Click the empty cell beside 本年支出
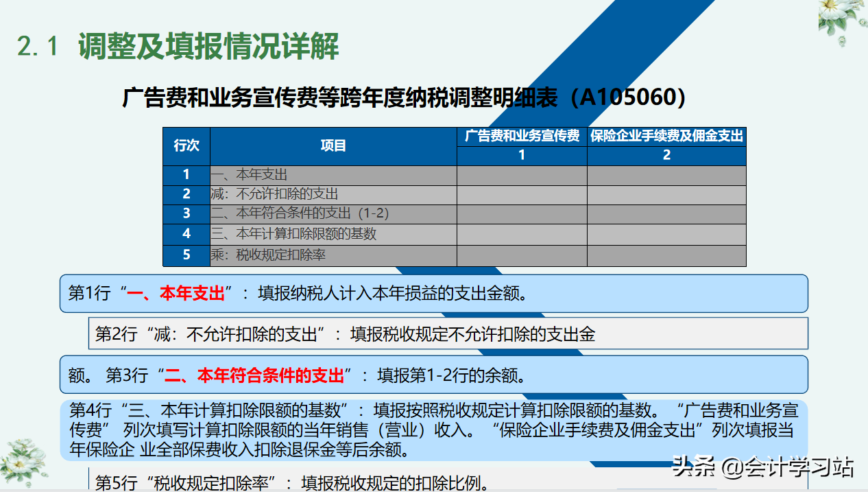 tap(521, 175)
